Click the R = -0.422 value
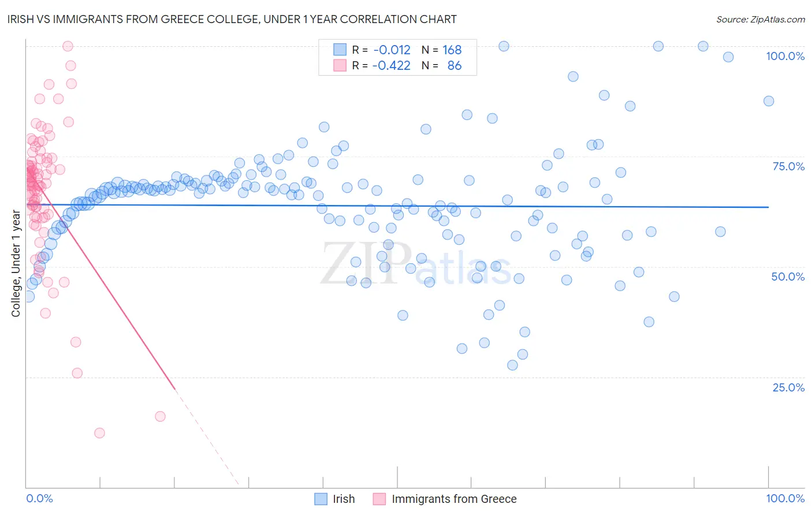Viewport: 812px width, 515px height. tap(381, 65)
